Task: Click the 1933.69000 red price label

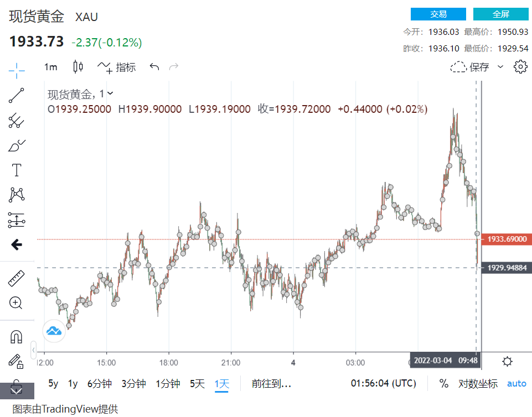Action: point(507,239)
